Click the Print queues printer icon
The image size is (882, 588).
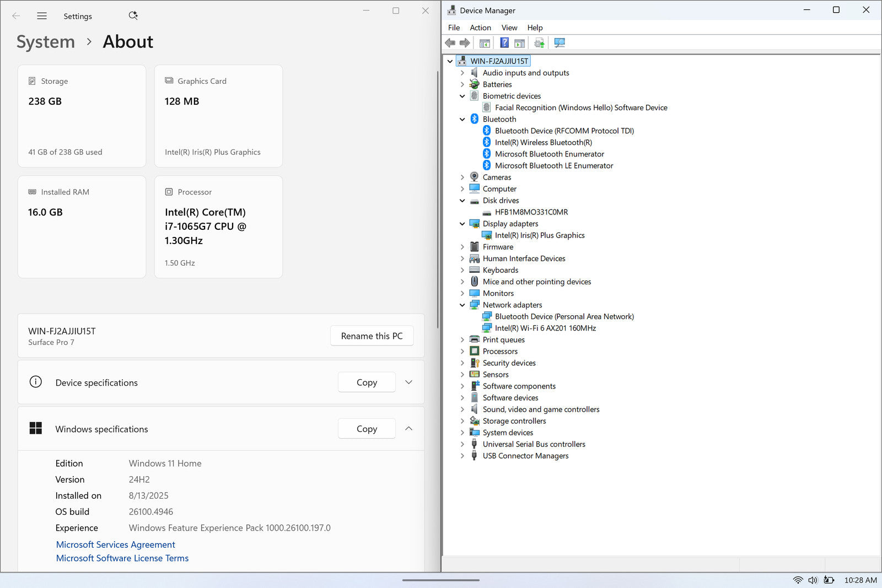click(x=474, y=339)
